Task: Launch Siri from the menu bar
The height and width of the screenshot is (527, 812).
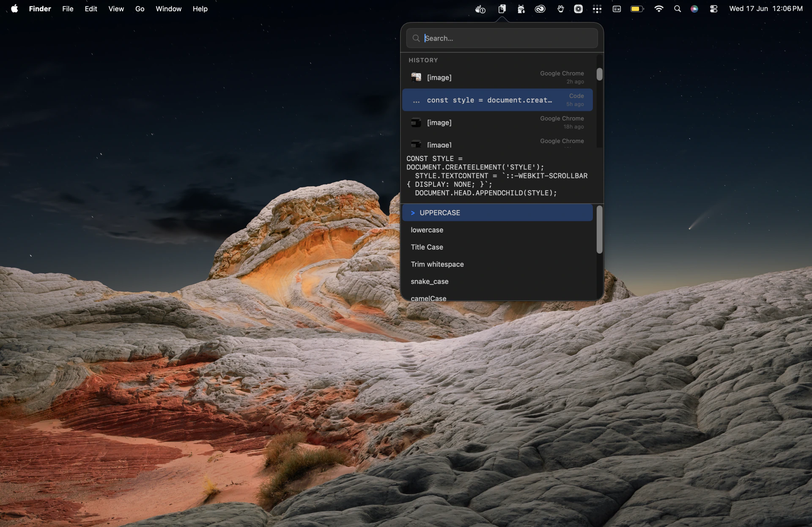Action: (694, 9)
